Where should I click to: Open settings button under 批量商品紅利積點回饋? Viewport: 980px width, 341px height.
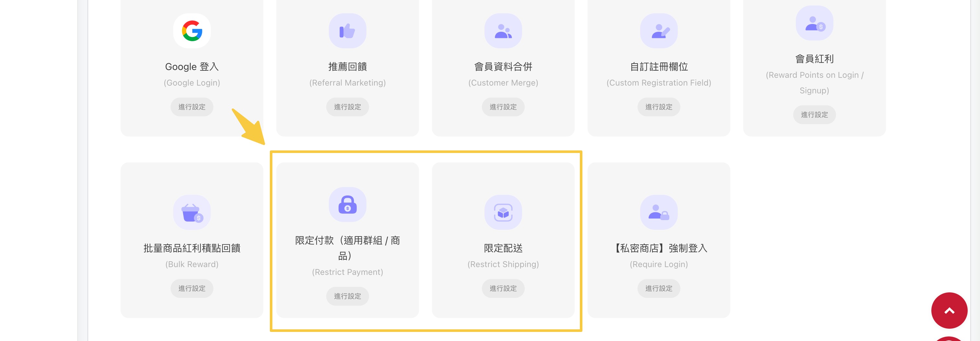pos(192,288)
